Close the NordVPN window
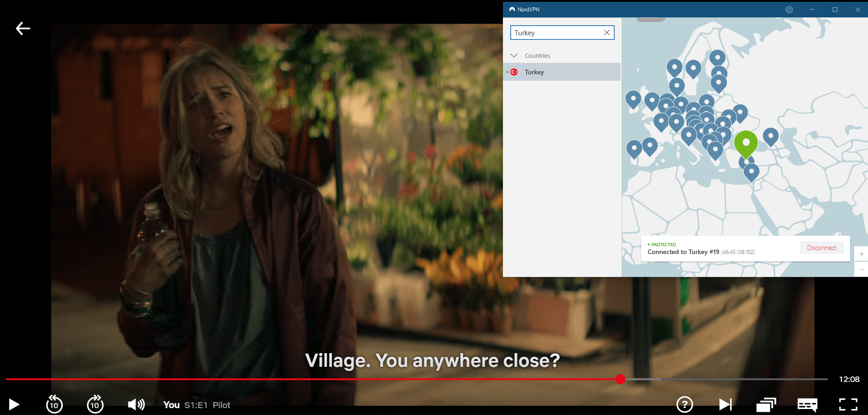The image size is (868, 415). point(857,10)
